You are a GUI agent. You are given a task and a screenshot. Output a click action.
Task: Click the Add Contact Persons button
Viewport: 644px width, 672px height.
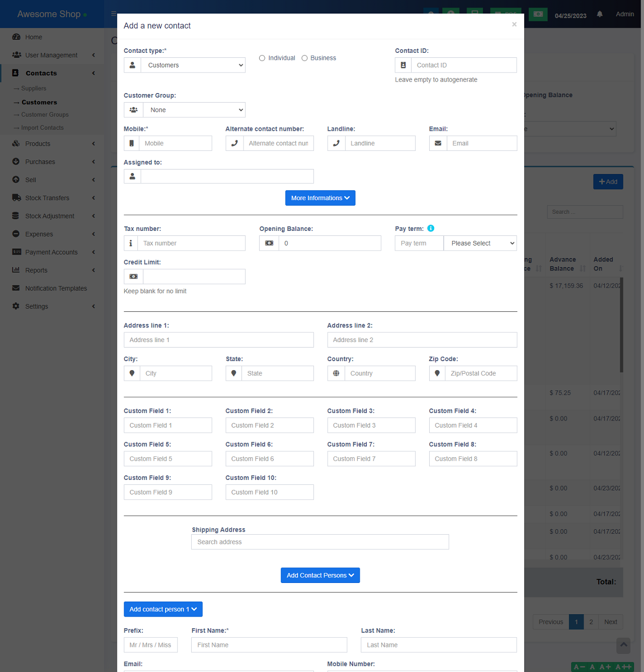click(320, 575)
